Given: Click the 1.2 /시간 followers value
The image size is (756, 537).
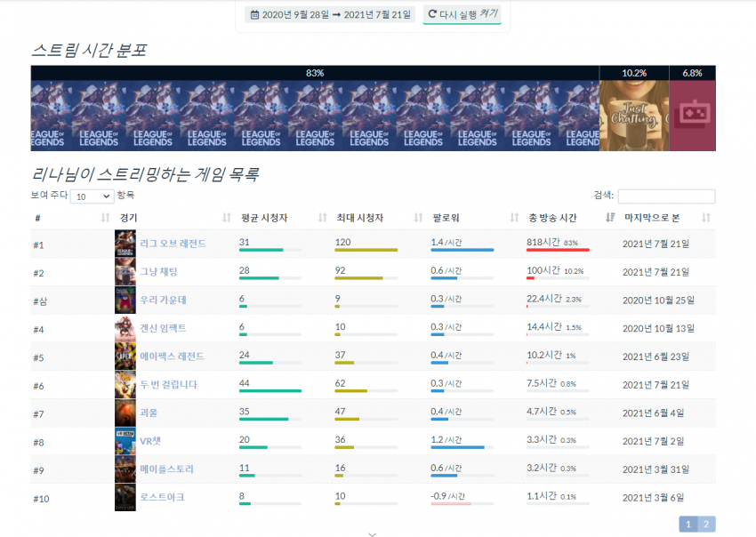Looking at the screenshot, I should [x=446, y=439].
